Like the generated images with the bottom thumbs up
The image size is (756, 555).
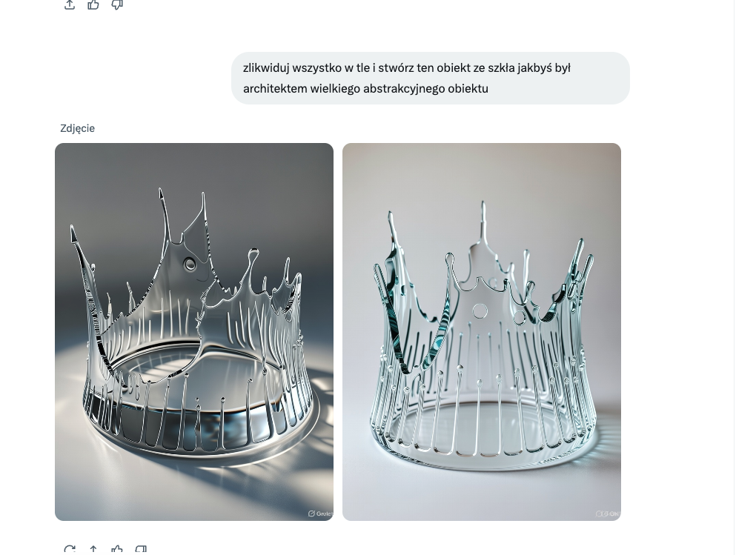tap(116, 550)
